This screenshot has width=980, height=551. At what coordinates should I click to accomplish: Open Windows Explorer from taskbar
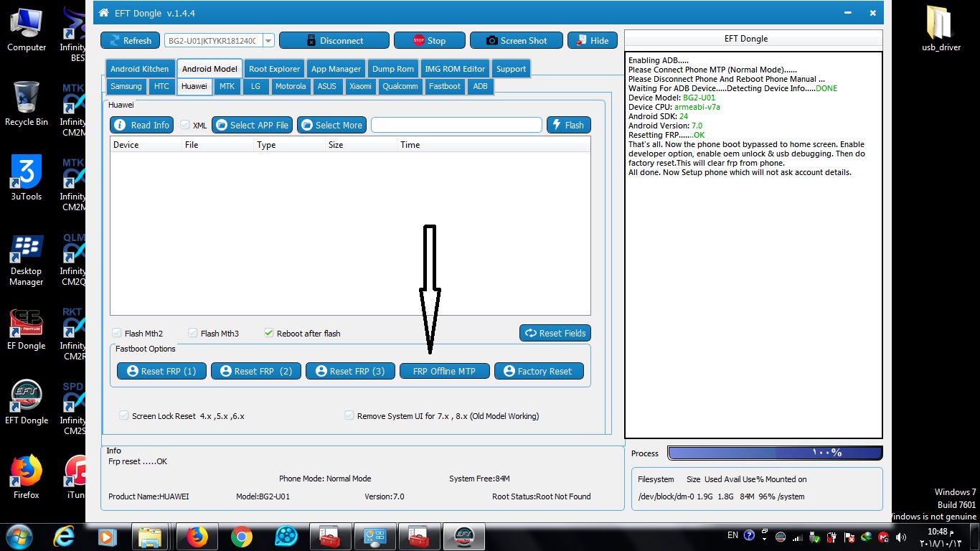[x=150, y=536]
